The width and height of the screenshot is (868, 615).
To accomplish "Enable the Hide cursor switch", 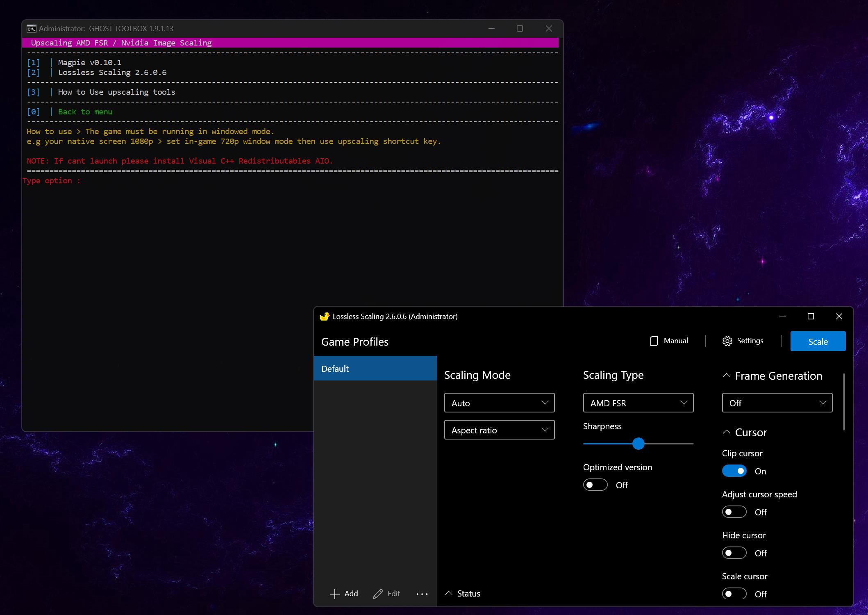I will [x=734, y=553].
